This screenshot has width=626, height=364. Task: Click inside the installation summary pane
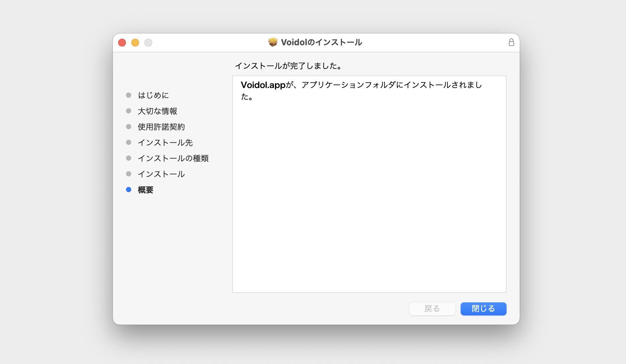point(369,184)
